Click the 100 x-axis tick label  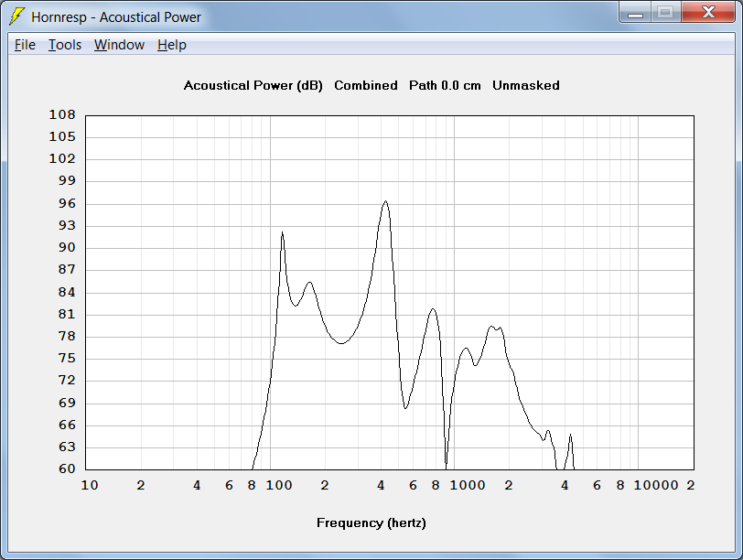coord(279,485)
